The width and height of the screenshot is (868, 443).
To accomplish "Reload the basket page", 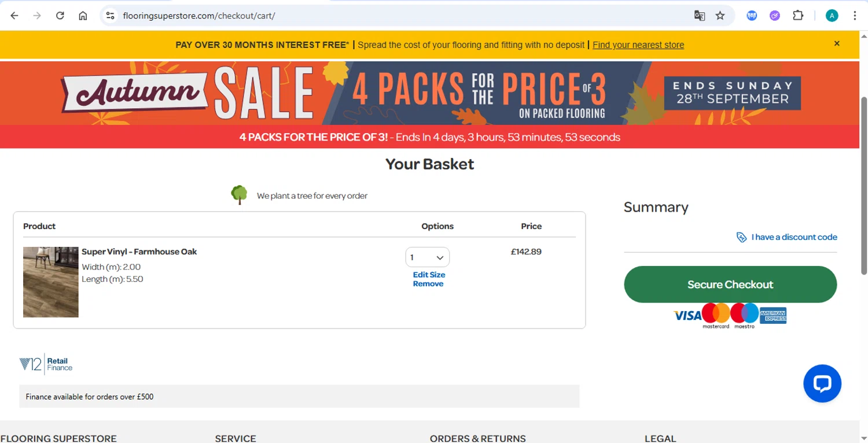I will (60, 16).
